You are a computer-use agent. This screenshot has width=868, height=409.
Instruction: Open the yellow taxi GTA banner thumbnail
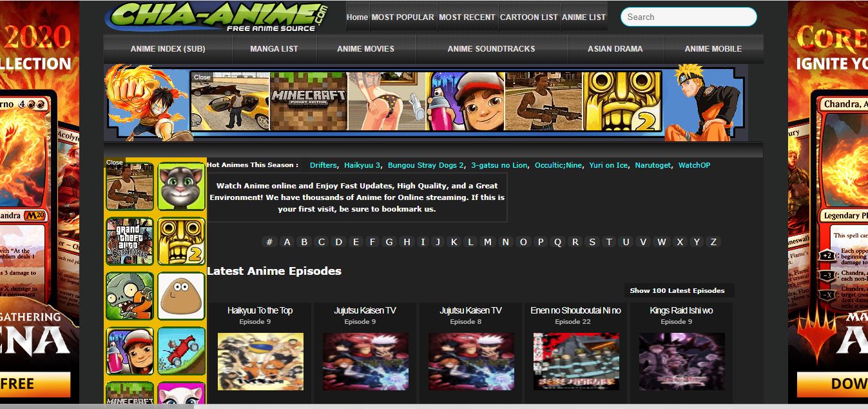(230, 101)
